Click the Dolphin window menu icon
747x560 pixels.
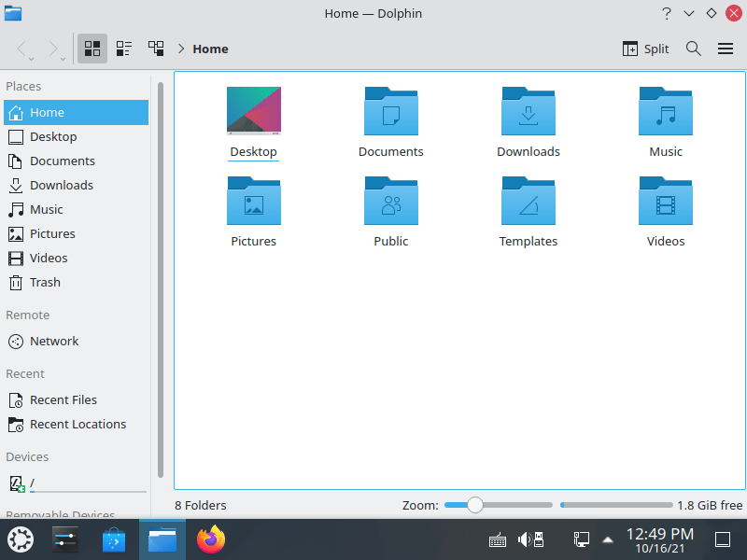(13, 13)
